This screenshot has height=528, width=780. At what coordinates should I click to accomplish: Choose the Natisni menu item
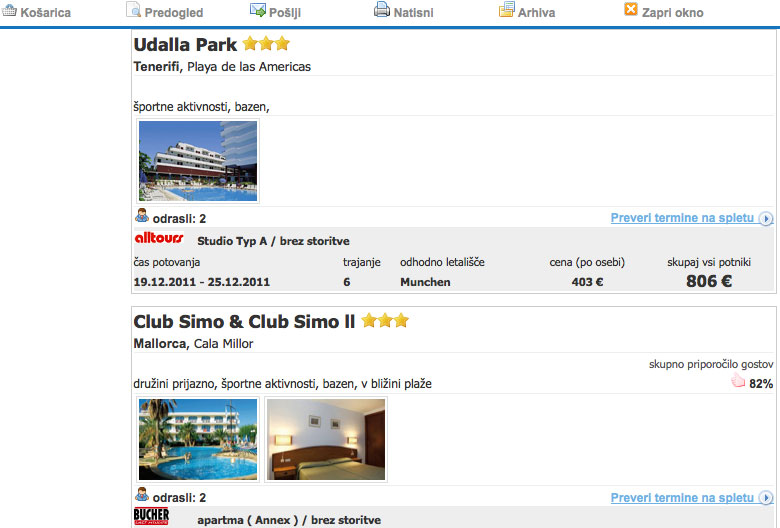point(413,12)
